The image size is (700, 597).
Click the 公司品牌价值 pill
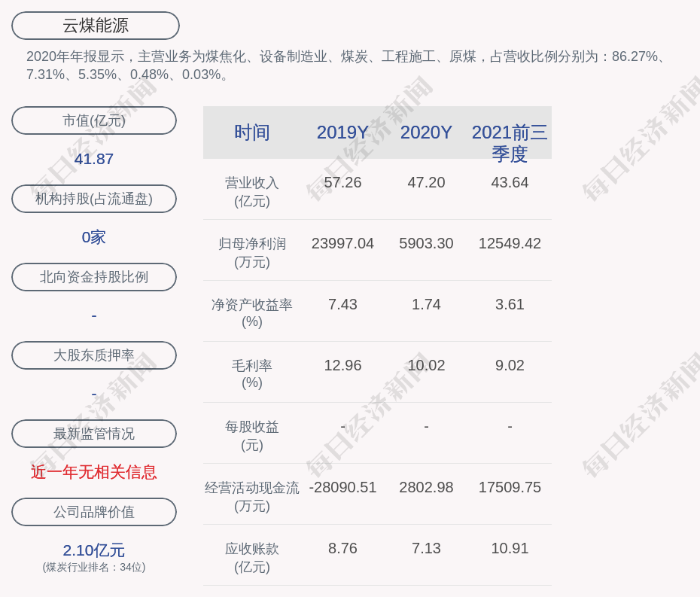tap(94, 512)
